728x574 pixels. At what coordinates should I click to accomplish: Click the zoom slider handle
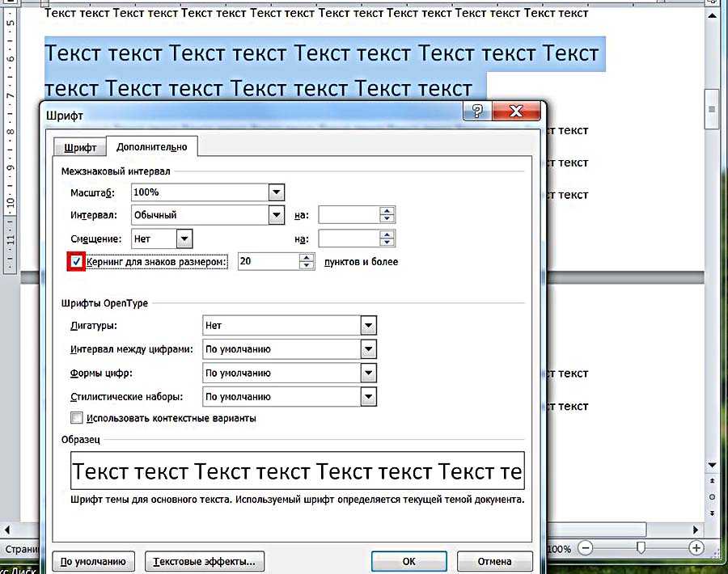tap(641, 548)
